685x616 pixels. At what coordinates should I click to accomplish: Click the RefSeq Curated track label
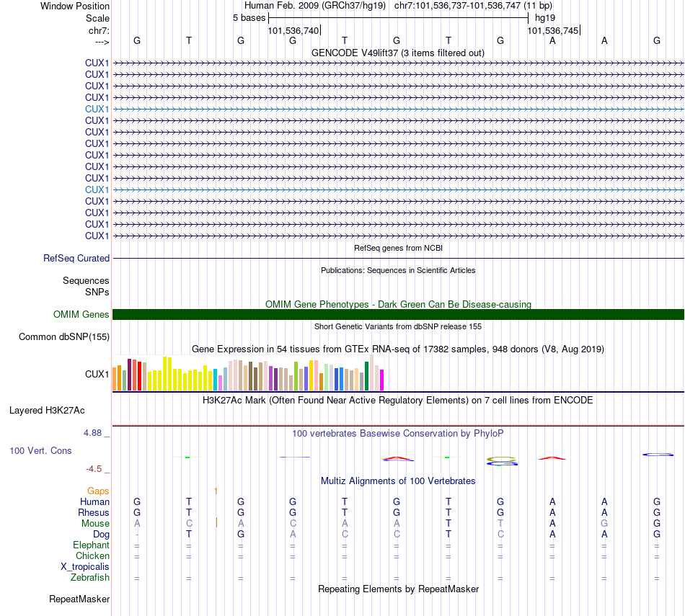point(76,258)
